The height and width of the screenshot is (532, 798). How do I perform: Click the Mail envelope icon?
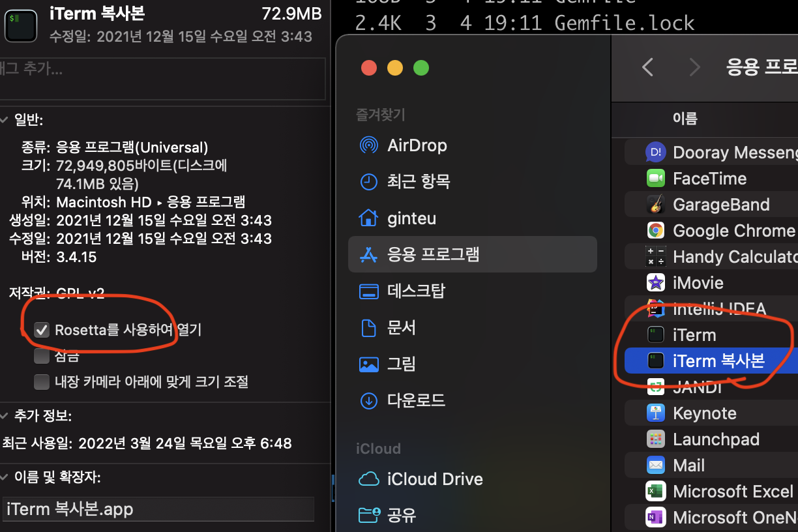pyautogui.click(x=655, y=465)
